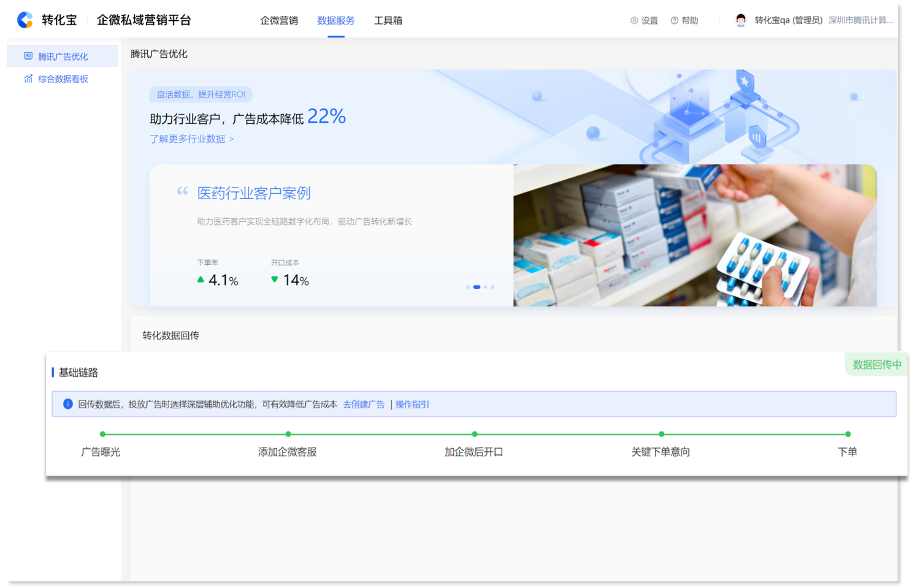Switch to the 数据服务 tab
This screenshot has width=918, height=588.
click(x=336, y=20)
